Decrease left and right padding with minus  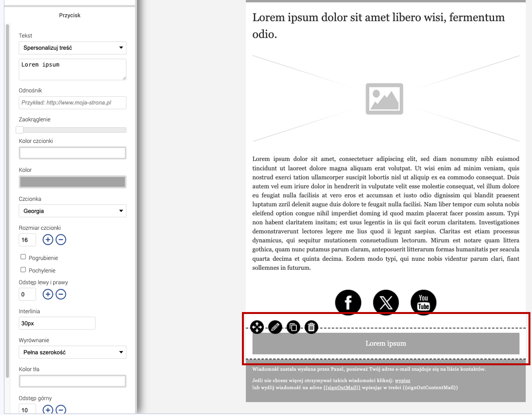61,294
